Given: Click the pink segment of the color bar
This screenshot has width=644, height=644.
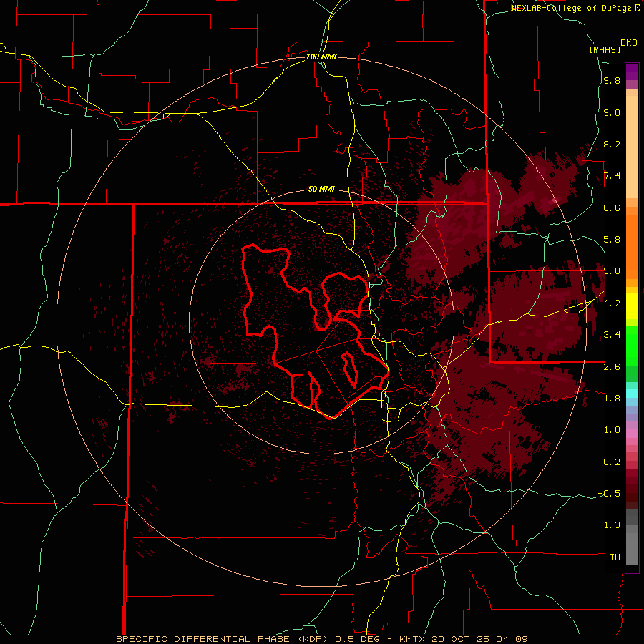Looking at the screenshot, I should pyautogui.click(x=632, y=434).
